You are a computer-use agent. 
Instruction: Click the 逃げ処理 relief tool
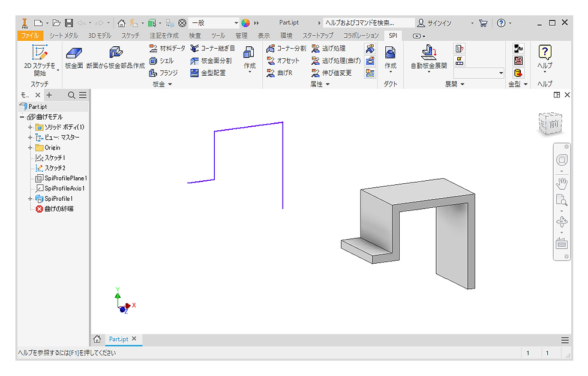[329, 49]
